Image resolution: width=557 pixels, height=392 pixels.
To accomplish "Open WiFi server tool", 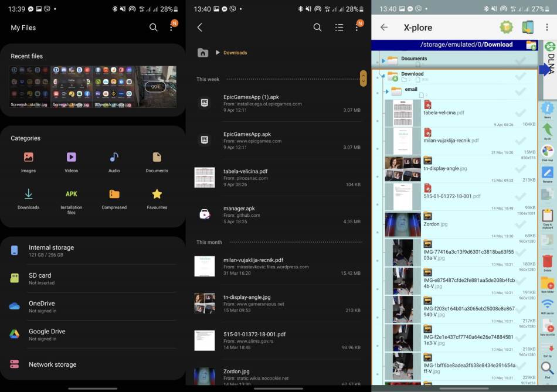I will (x=548, y=306).
